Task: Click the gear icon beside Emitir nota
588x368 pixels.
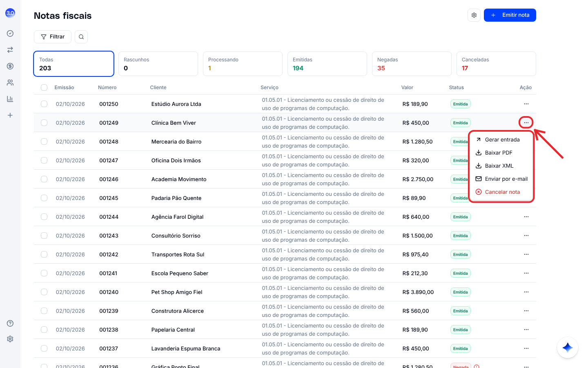Action: (x=474, y=15)
